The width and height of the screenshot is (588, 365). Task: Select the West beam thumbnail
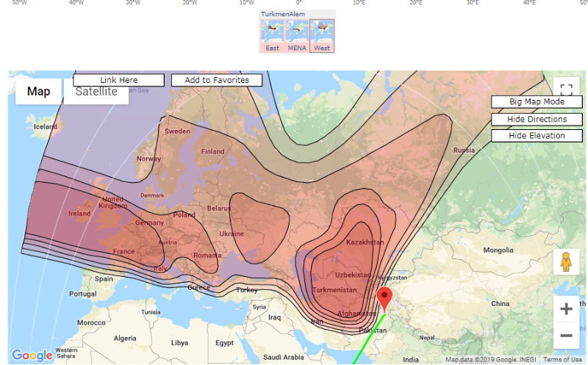pyautogui.click(x=322, y=36)
